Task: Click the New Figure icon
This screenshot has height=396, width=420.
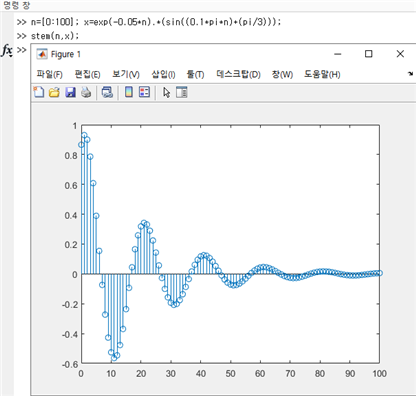Action: pos(39,92)
